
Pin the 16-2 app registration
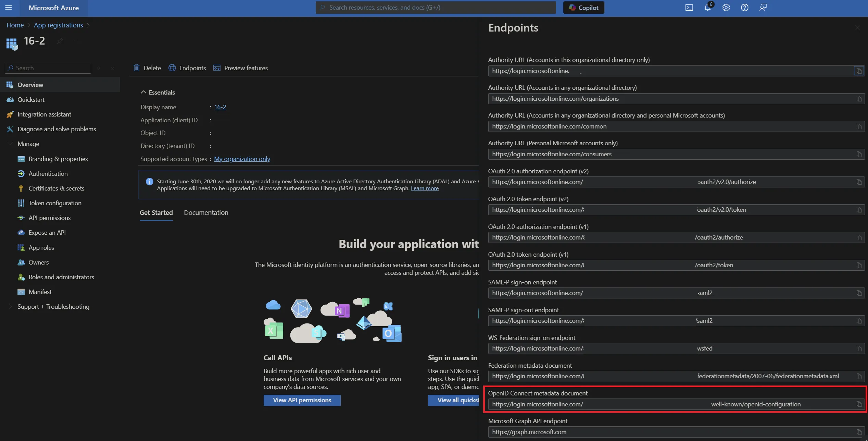click(60, 41)
